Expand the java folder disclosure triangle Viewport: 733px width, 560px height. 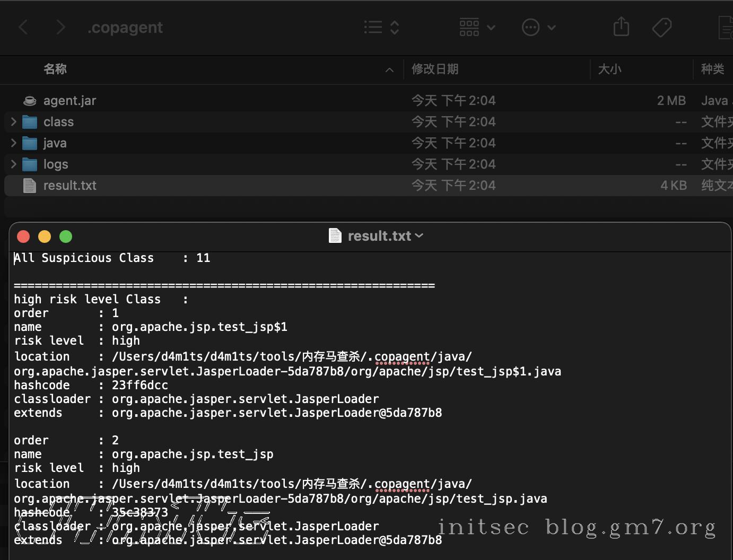[14, 143]
